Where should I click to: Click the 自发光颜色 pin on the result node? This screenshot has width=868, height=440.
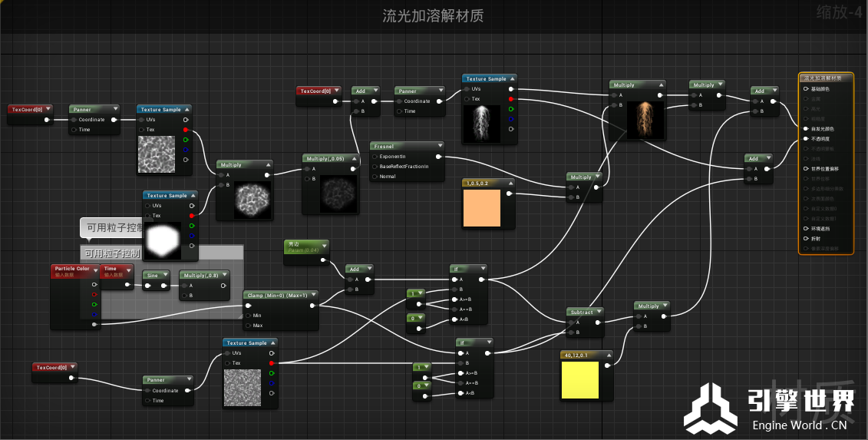pyautogui.click(x=805, y=128)
